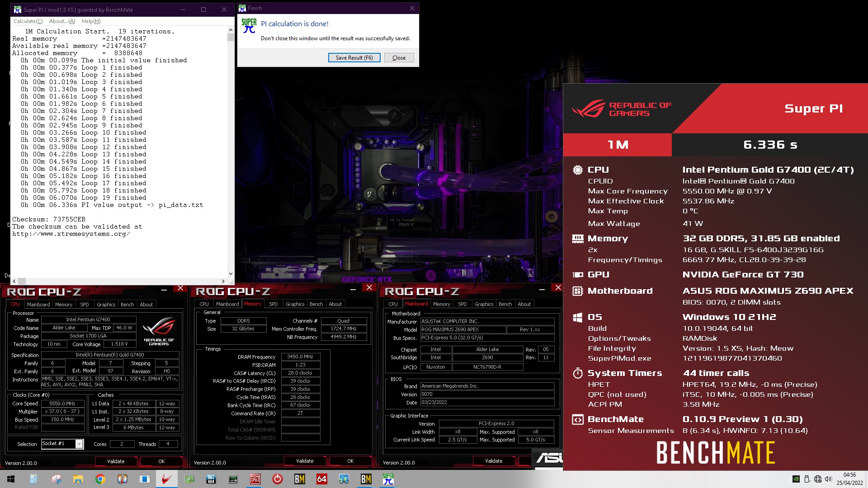Open the Help menu in Super PI
Screen dimensions: 868x488
click(91, 21)
